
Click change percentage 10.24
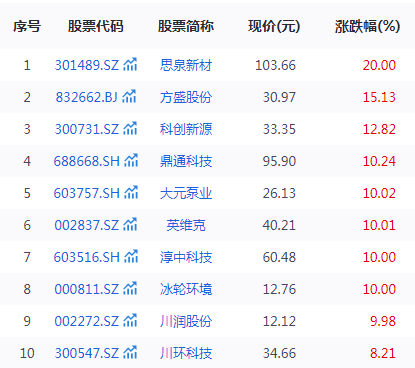click(x=379, y=161)
